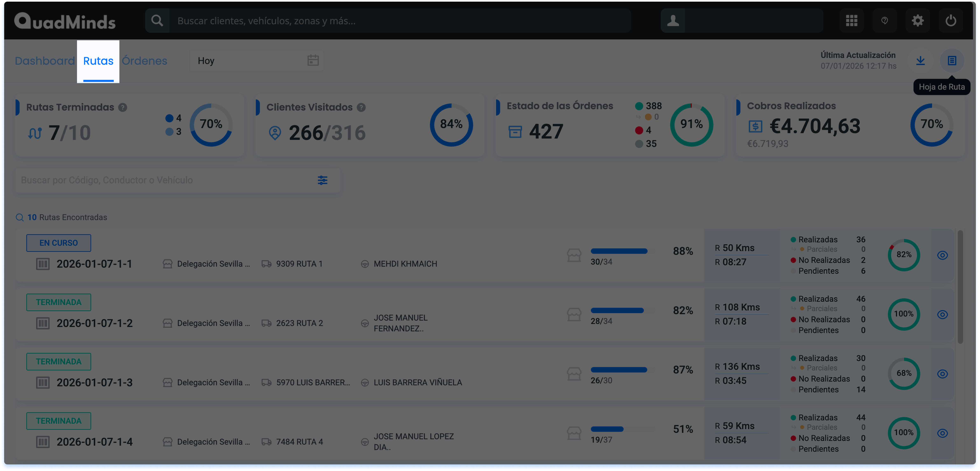Open the filter options sliders icon
The height and width of the screenshot is (471, 980).
322,180
